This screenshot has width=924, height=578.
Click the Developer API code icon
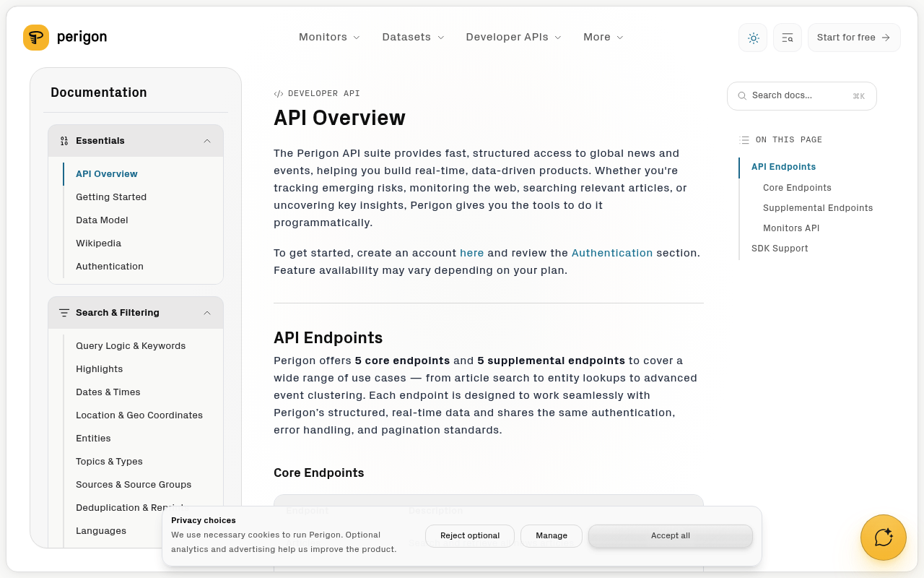pyautogui.click(x=279, y=94)
